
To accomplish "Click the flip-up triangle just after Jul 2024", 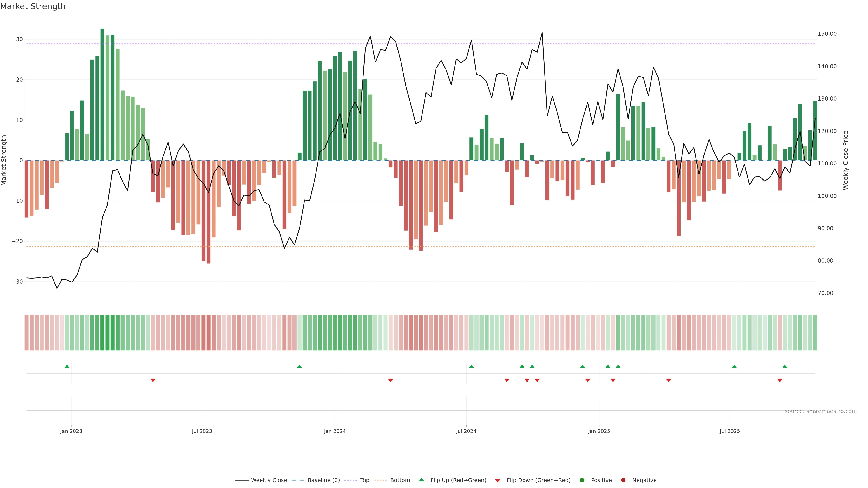I will tap(471, 366).
